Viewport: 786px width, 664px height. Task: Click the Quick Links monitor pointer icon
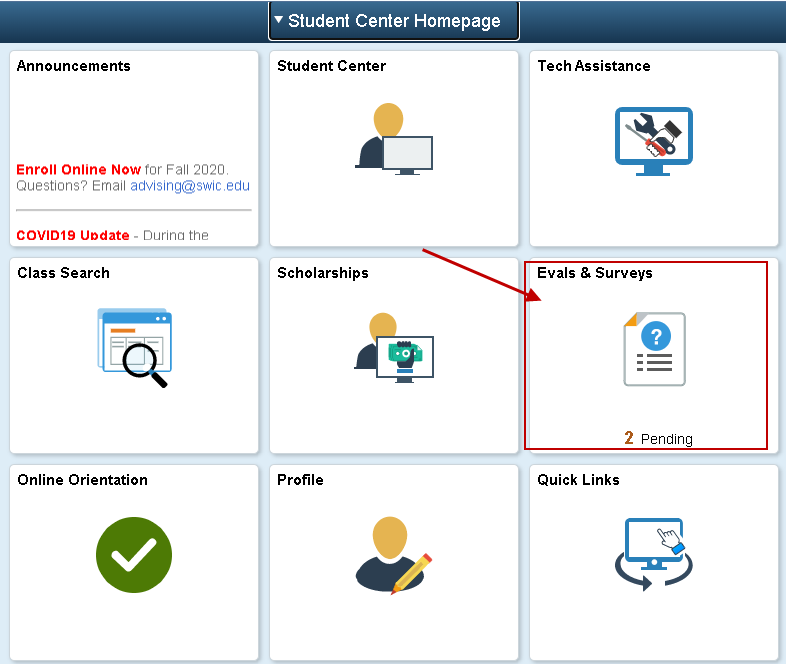tap(653, 553)
